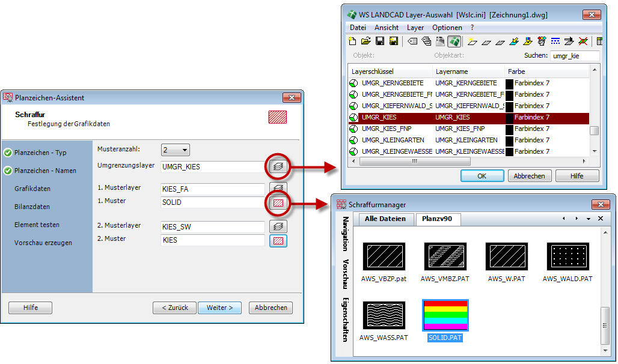Click the Weiter > button
618x364 pixels.
(x=220, y=308)
